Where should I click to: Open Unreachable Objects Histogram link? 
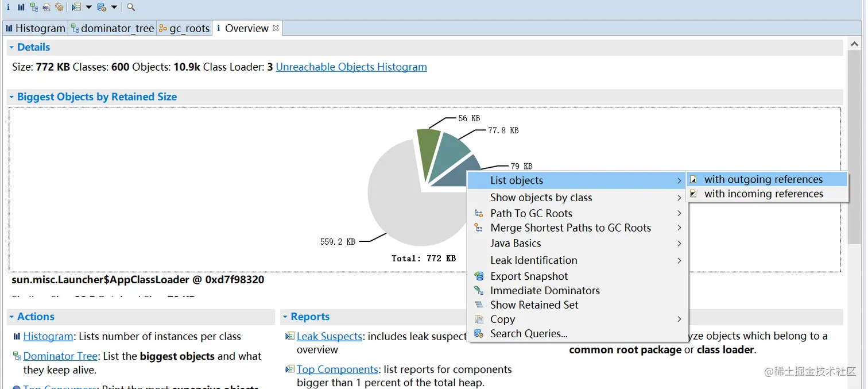[351, 67]
